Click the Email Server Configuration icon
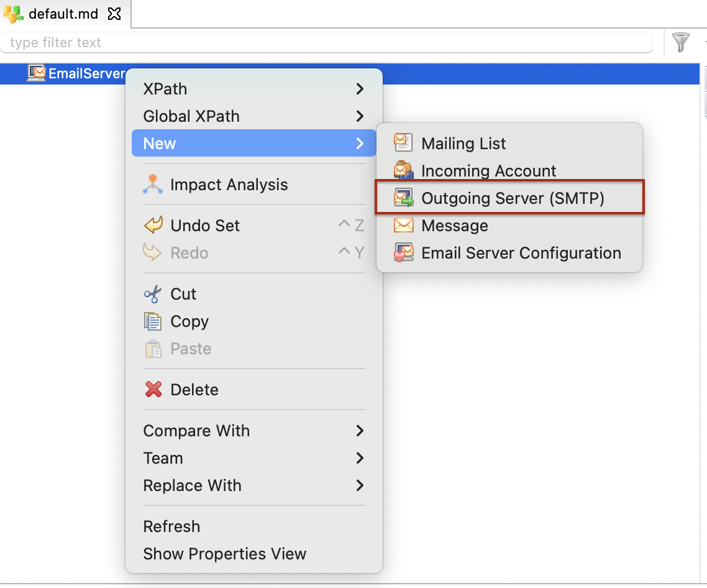Viewport: 707px width, 588px height. (x=403, y=252)
